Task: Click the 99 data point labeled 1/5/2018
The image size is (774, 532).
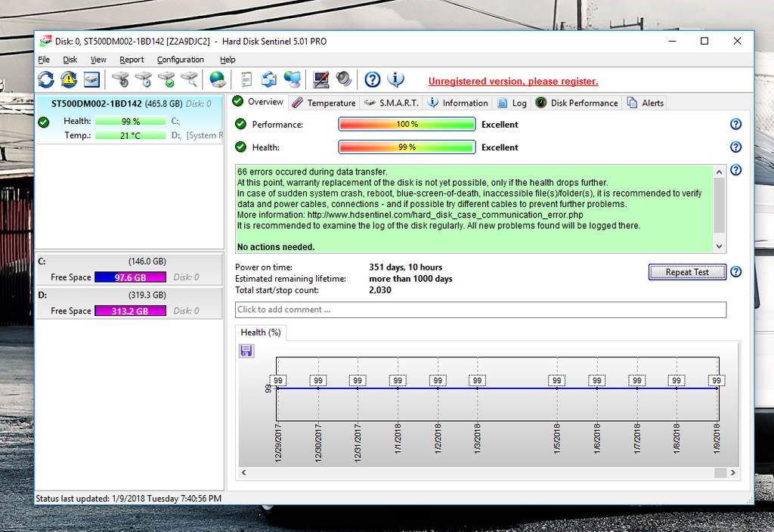Action: coord(557,381)
